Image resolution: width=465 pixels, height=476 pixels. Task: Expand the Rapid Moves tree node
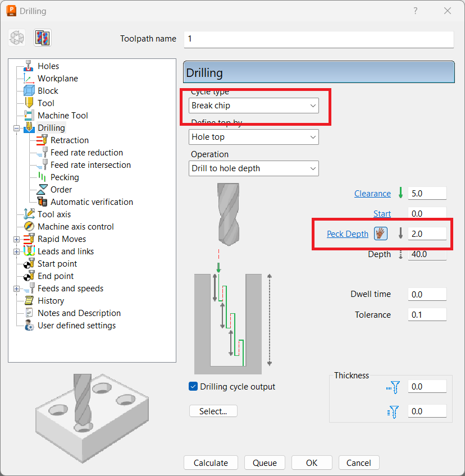pos(16,239)
